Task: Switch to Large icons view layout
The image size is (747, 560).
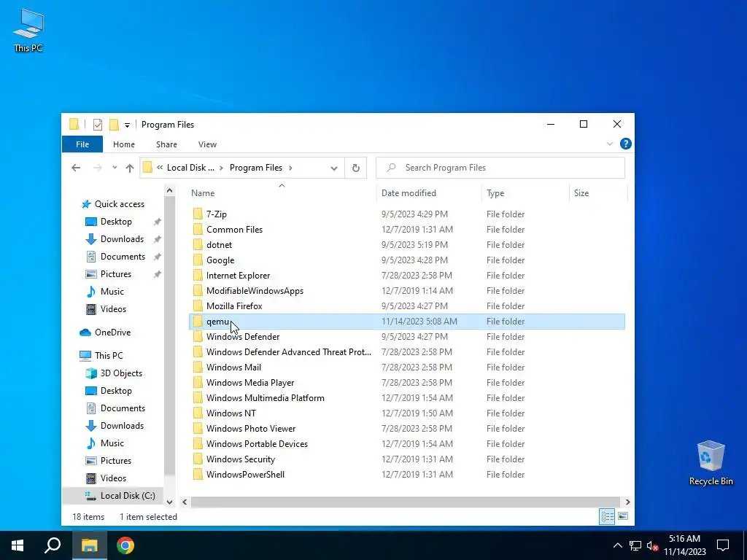Action: tap(623, 516)
